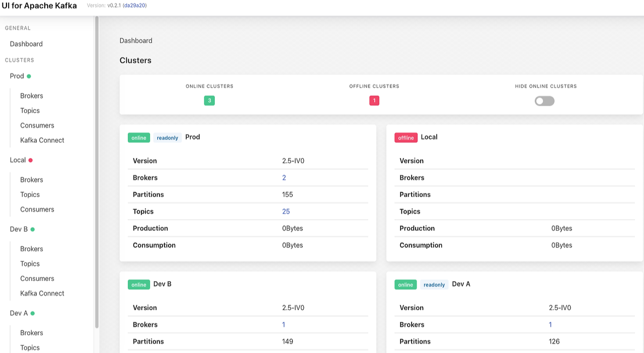The height and width of the screenshot is (353, 644).
Task: Open Brokers under the Dev A cluster
Action: point(32,333)
